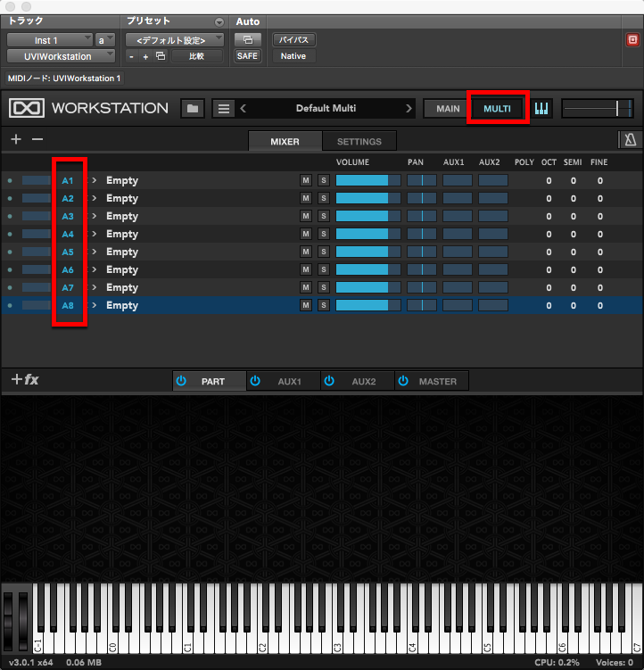Add a new part with plus icon
644x670 pixels.
pos(16,139)
